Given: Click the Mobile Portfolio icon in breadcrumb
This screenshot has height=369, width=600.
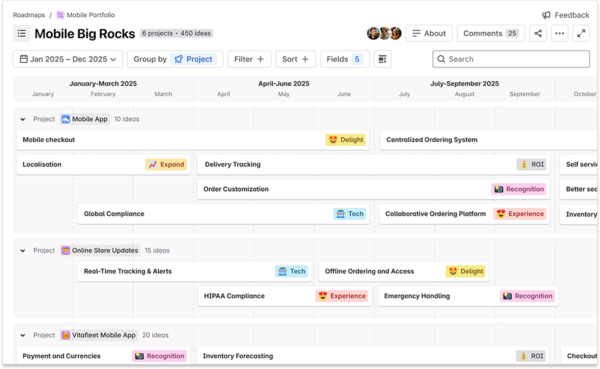Looking at the screenshot, I should [60, 15].
